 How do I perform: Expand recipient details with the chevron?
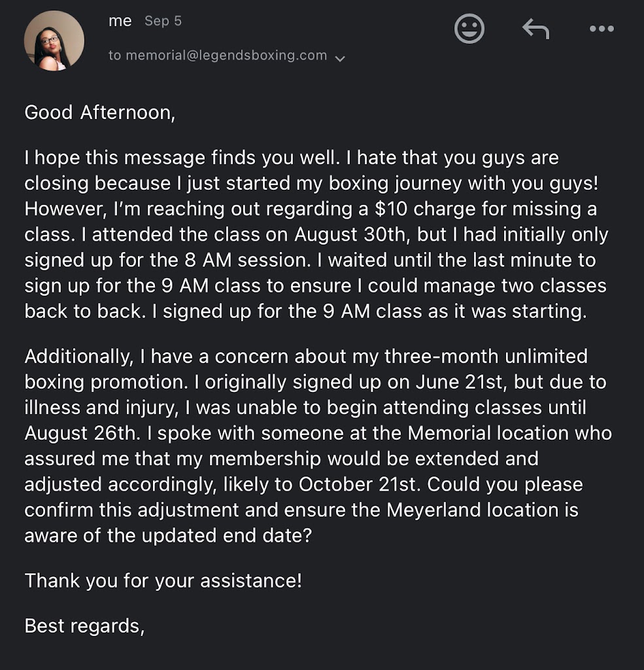click(x=340, y=58)
